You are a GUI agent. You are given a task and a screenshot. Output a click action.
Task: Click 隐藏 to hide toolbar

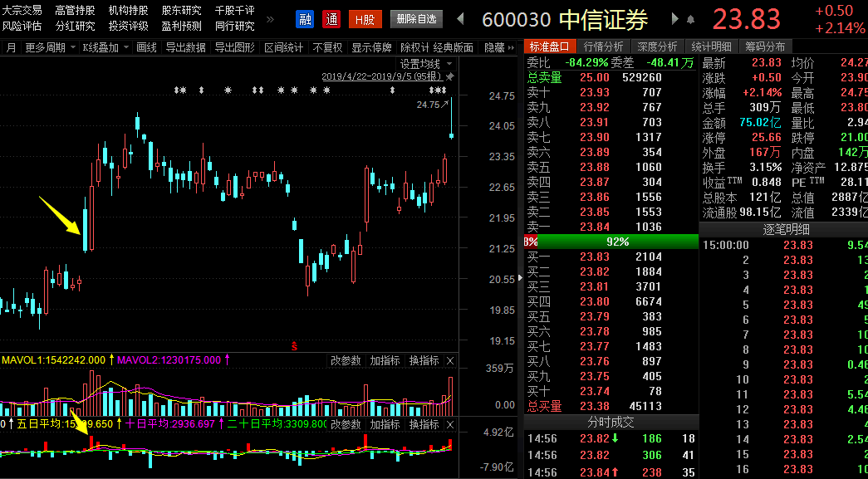tap(494, 47)
